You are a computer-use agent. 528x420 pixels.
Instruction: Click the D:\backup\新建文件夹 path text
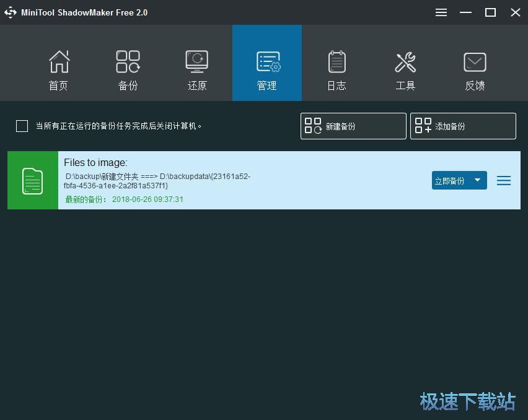[102, 177]
